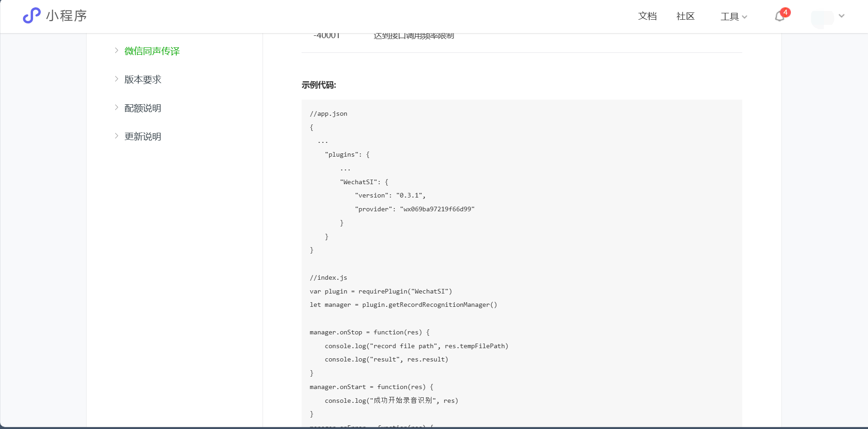The height and width of the screenshot is (429, 868).
Task: Click the //app.json comment line
Action: pyautogui.click(x=328, y=113)
